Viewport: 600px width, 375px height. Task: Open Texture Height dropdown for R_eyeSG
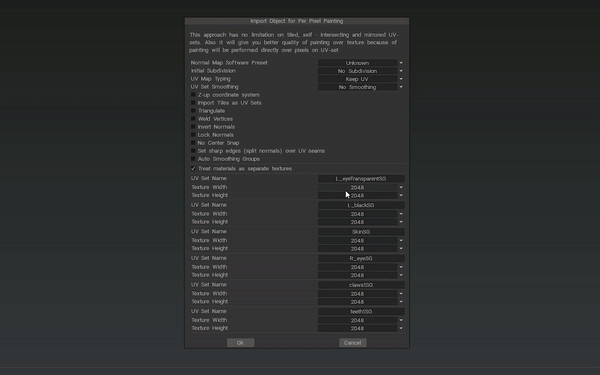coord(361,275)
